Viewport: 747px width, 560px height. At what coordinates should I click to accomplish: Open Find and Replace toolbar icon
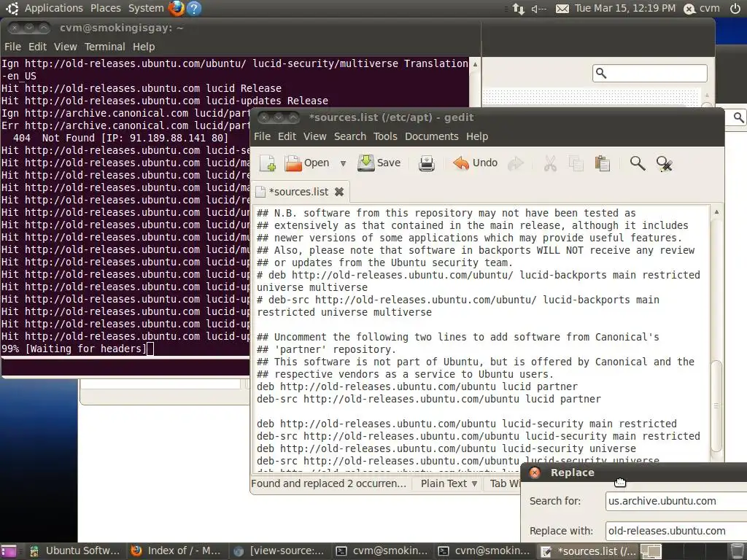tap(664, 164)
